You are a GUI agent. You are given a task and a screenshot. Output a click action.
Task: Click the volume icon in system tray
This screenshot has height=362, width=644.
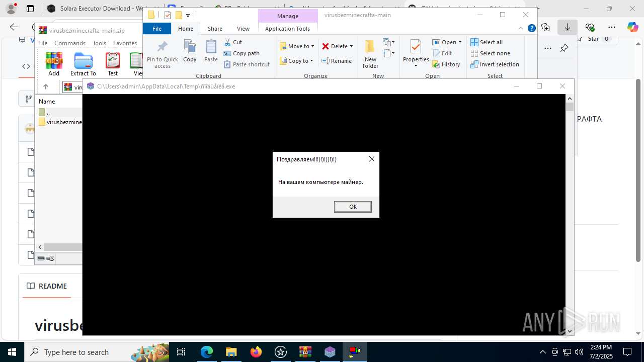click(579, 352)
